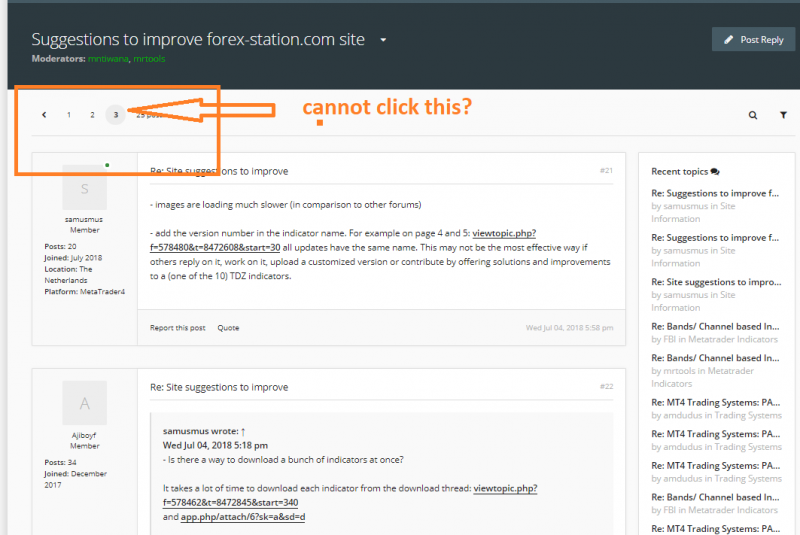
Task: Open the topic tools dropdown caret
Action: (x=383, y=40)
